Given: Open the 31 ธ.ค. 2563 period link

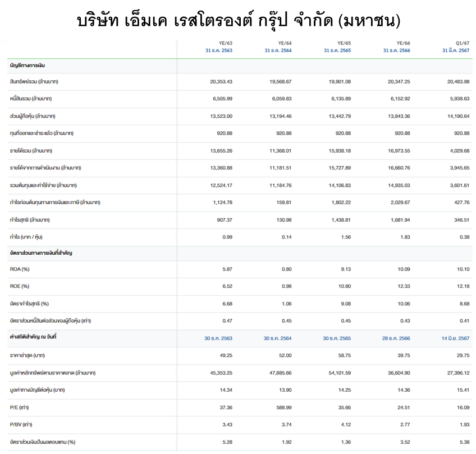Looking at the screenshot, I should pos(219,51).
